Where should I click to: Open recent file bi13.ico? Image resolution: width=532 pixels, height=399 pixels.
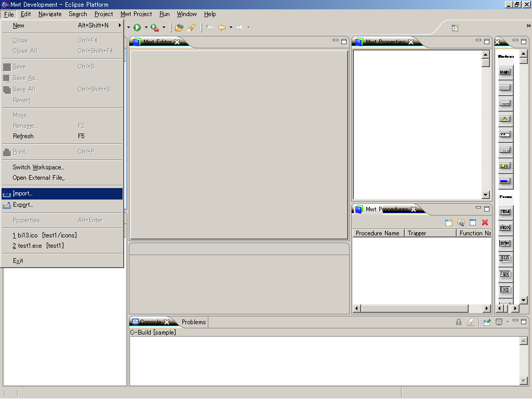(x=62, y=235)
